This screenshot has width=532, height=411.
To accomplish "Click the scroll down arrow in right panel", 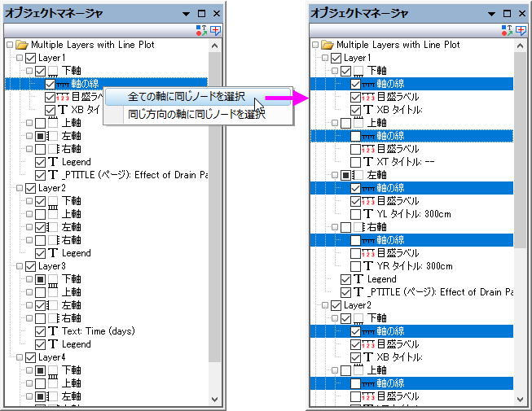I will click(520, 400).
